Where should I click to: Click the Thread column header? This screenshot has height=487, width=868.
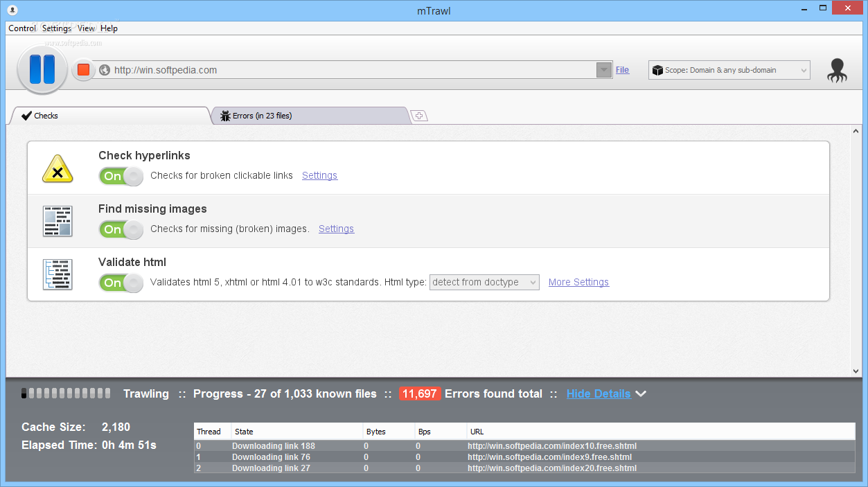213,432
